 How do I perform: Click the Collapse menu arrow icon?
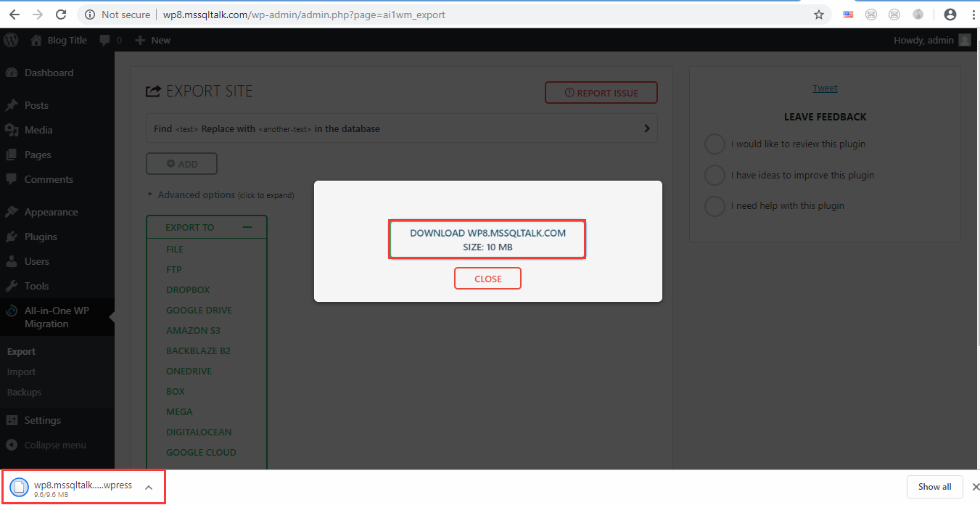pos(11,445)
